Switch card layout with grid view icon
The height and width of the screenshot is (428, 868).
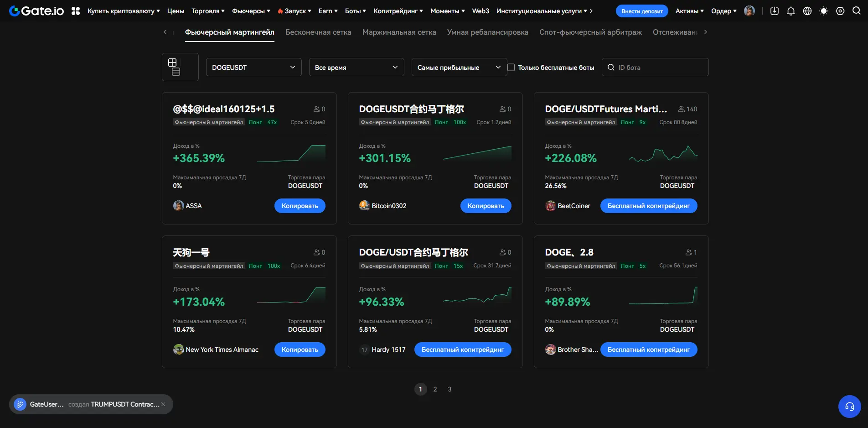(x=172, y=63)
